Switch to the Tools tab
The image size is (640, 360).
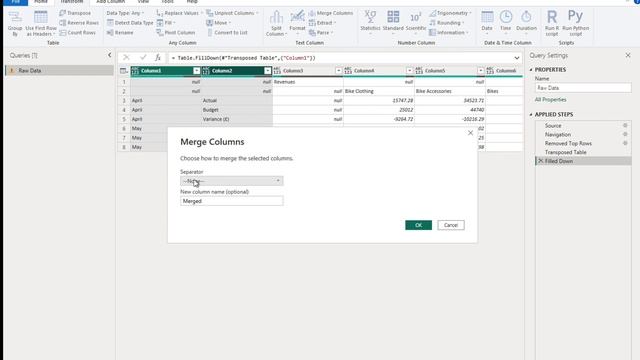[167, 2]
